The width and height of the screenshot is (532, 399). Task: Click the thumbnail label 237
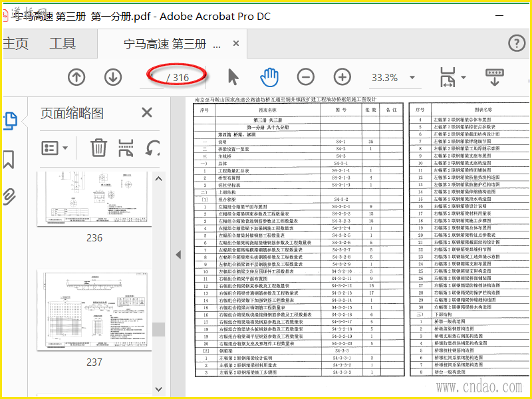[x=94, y=362]
